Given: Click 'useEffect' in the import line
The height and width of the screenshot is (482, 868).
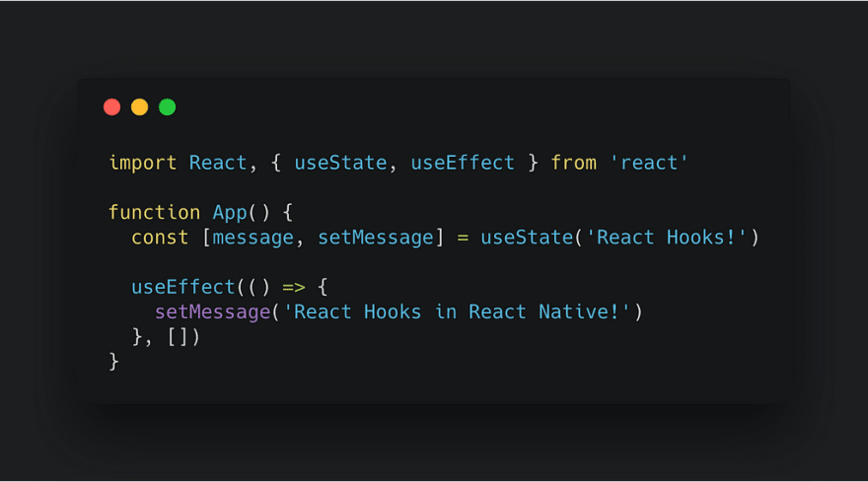Looking at the screenshot, I should pyautogui.click(x=463, y=164).
